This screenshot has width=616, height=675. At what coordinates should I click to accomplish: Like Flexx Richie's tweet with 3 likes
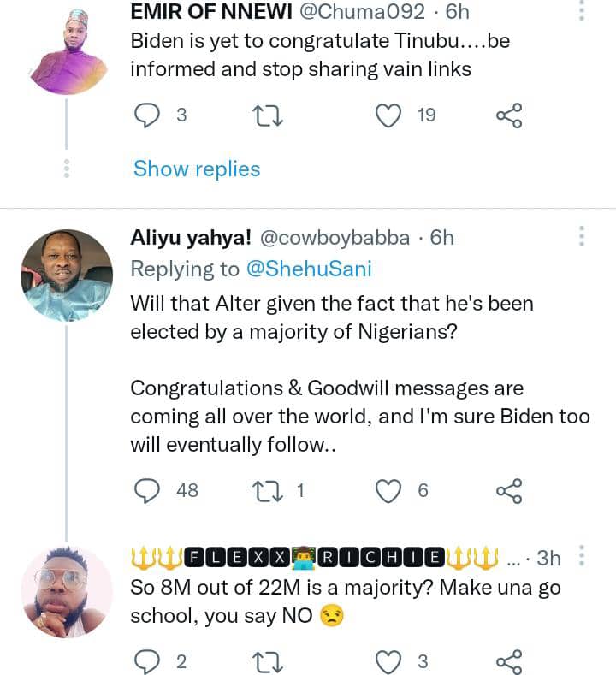390,660
